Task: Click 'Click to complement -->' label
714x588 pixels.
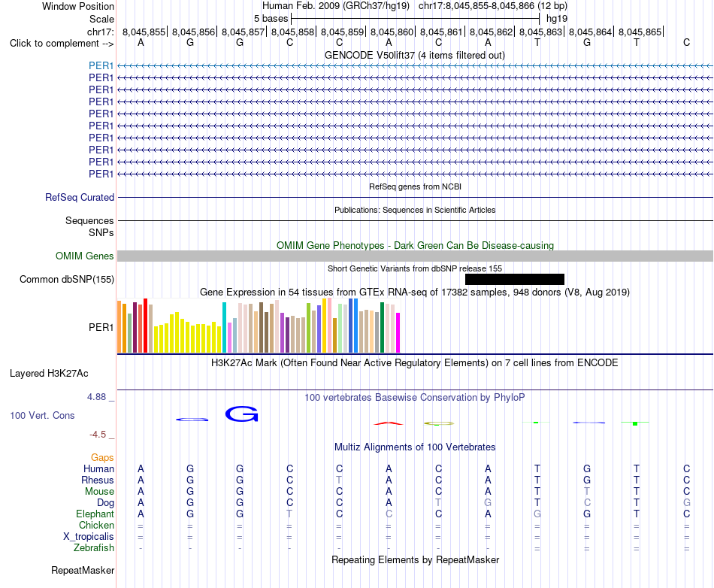Action: [62, 44]
